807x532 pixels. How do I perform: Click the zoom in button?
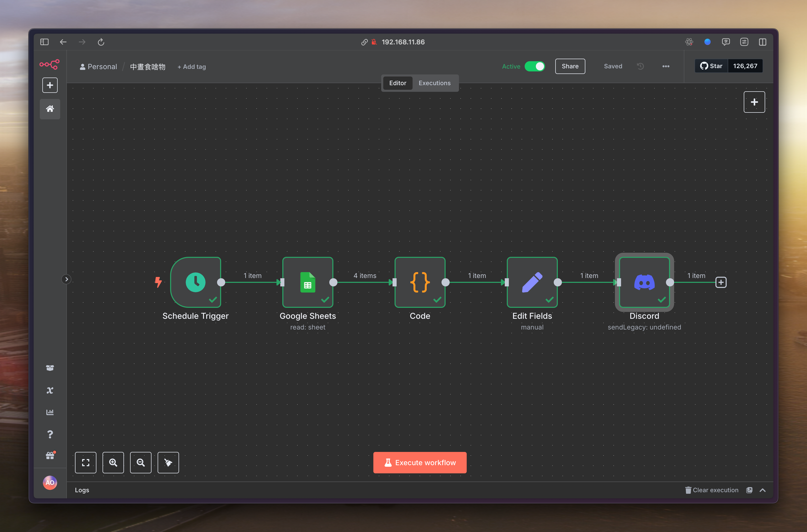113,462
